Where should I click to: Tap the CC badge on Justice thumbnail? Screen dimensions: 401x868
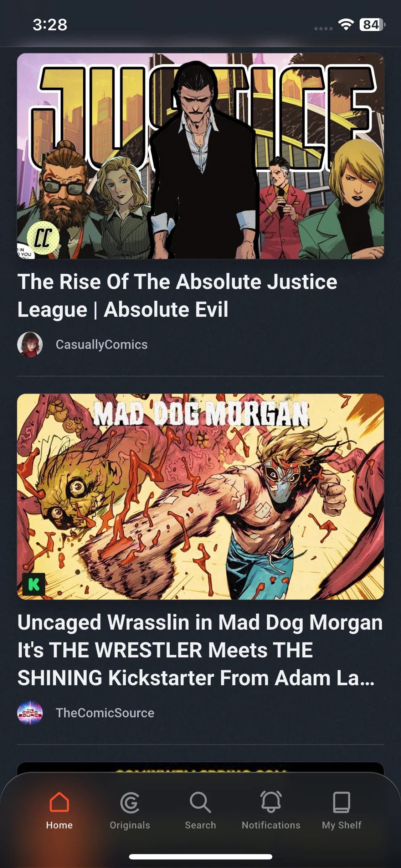[x=43, y=238]
